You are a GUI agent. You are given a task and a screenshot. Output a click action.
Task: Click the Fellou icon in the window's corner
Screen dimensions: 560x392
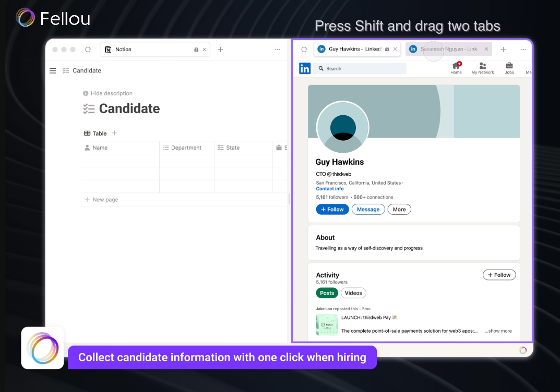(523, 350)
